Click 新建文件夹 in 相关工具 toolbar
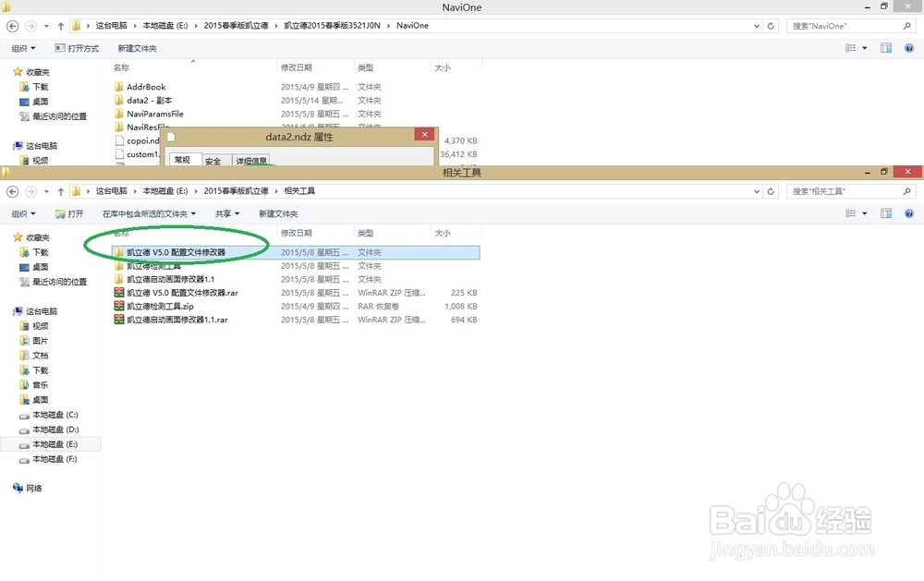 [278, 214]
